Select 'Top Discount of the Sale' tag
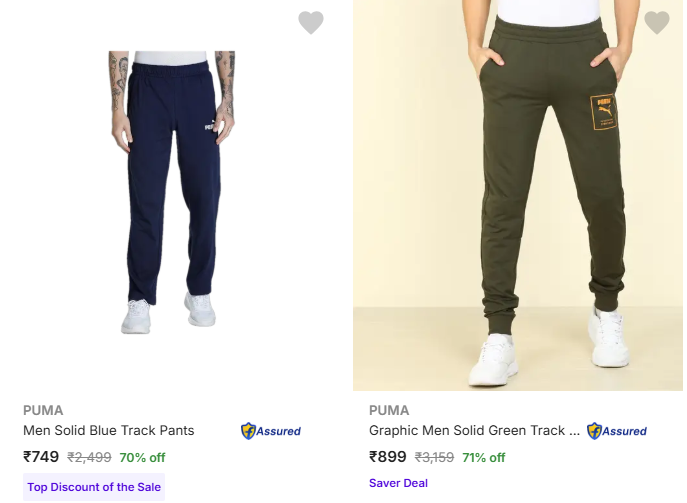 (x=94, y=487)
